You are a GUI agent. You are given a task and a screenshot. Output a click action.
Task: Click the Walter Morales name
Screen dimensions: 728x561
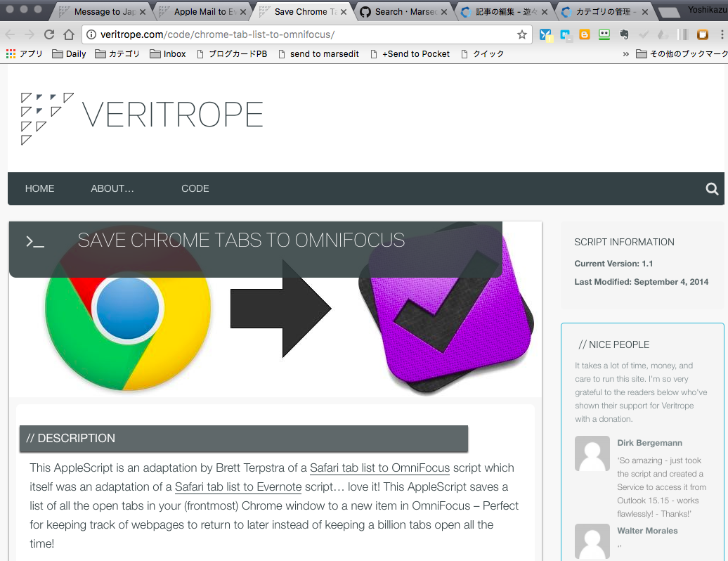point(647,531)
